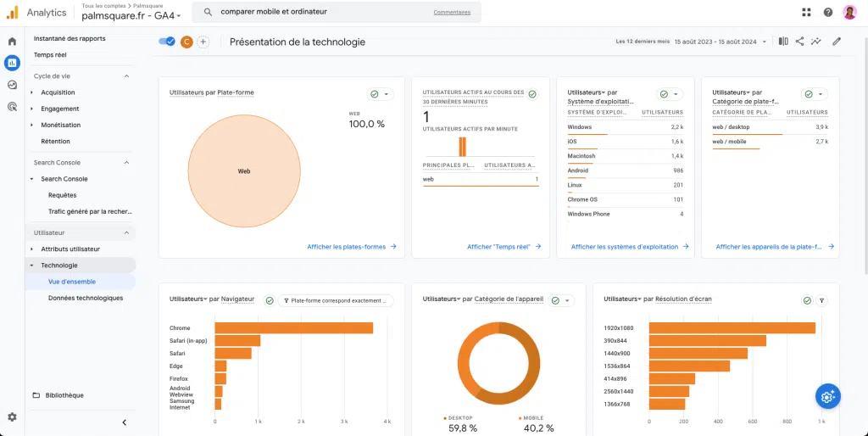This screenshot has width=868, height=436.
Task: Click check icon on Navigateur card
Action: click(x=270, y=300)
